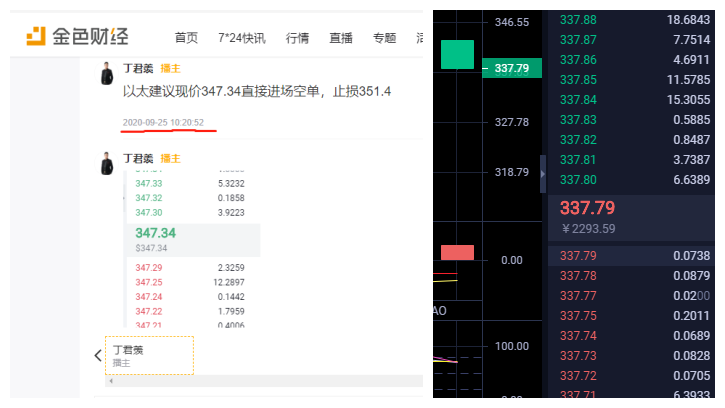Select the 337.87 ask order row
Screen dimensions: 725x408
point(632,40)
